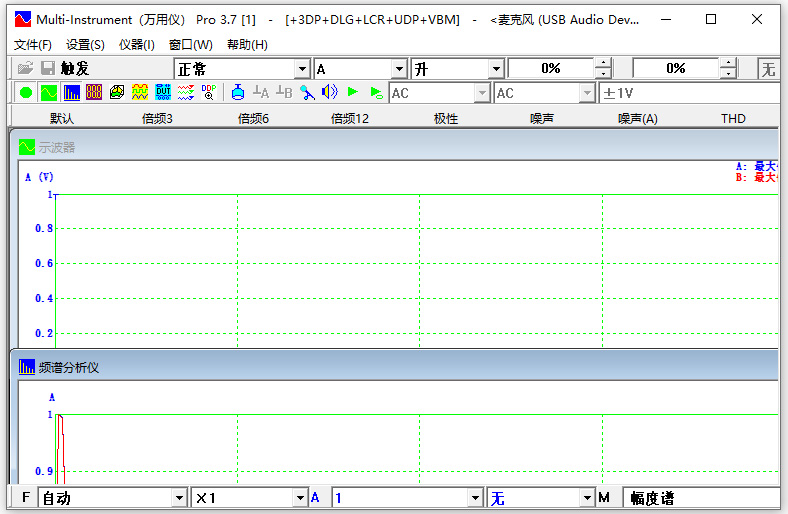Open the 仪器(I) menu

tap(137, 45)
